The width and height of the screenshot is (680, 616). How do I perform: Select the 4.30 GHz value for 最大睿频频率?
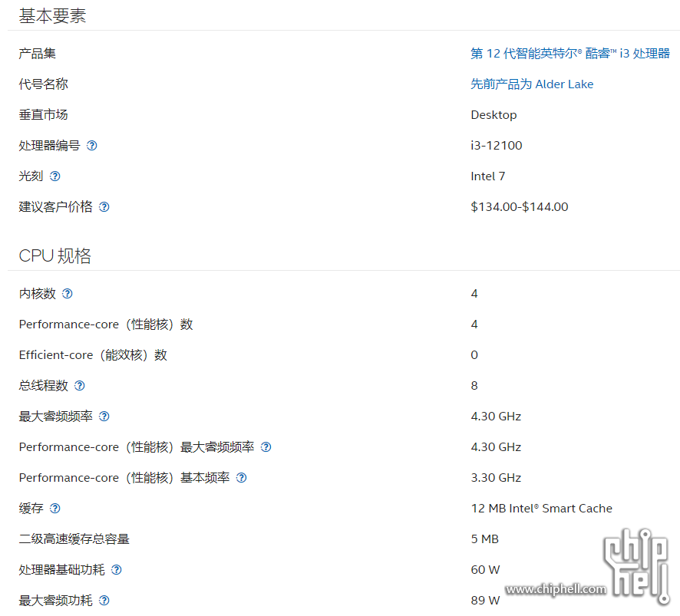click(x=496, y=417)
